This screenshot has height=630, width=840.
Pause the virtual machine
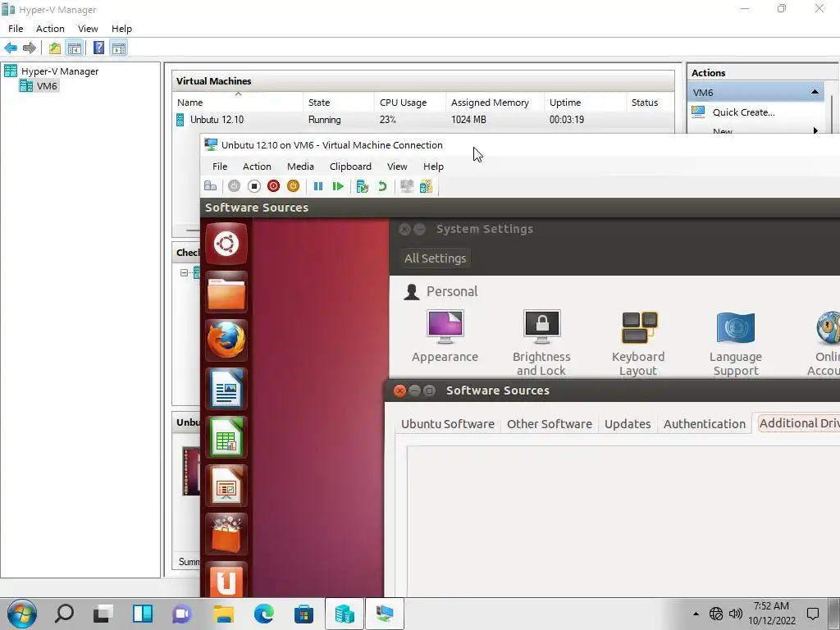[318, 186]
